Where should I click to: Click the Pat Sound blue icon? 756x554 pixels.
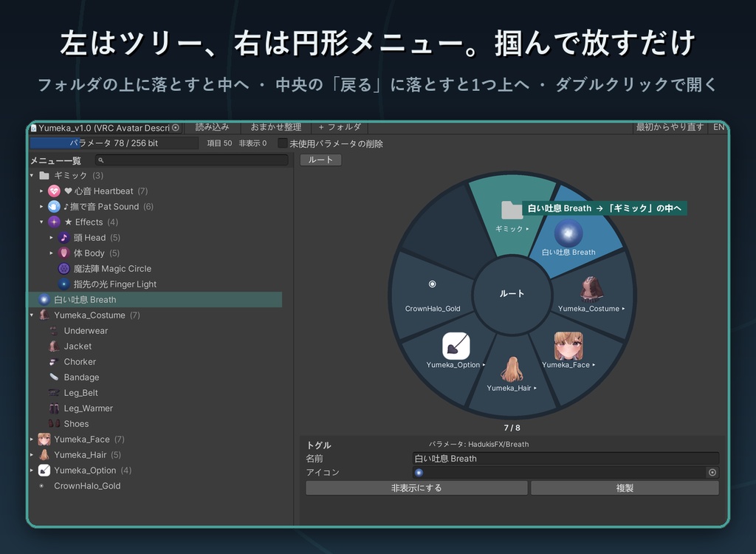tap(54, 207)
